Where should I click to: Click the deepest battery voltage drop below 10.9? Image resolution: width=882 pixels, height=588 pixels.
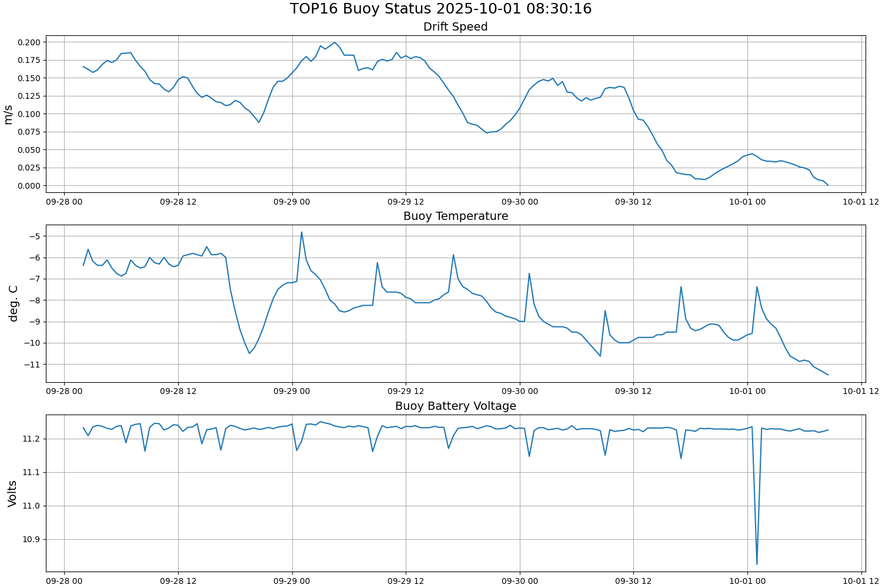pos(757,564)
